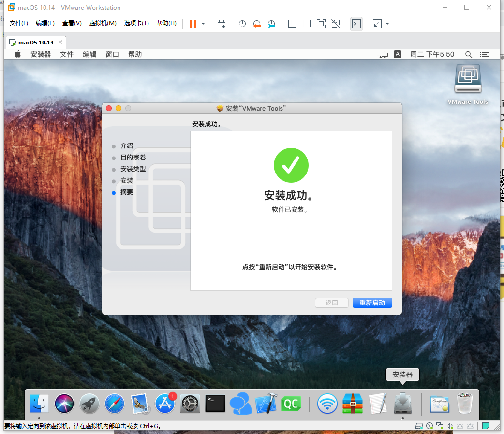Open the 虚拟机(M) menu
Viewport: 504px width, 434px height.
pyautogui.click(x=103, y=23)
